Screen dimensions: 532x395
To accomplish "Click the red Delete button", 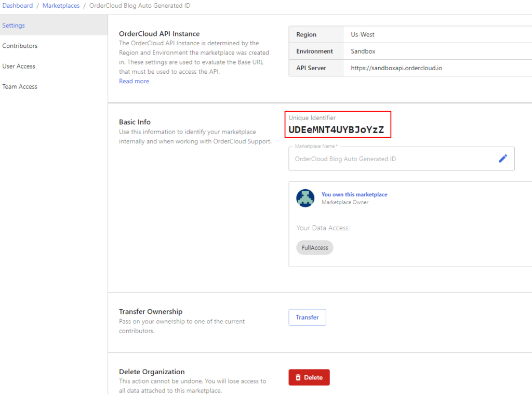I will tap(309, 377).
